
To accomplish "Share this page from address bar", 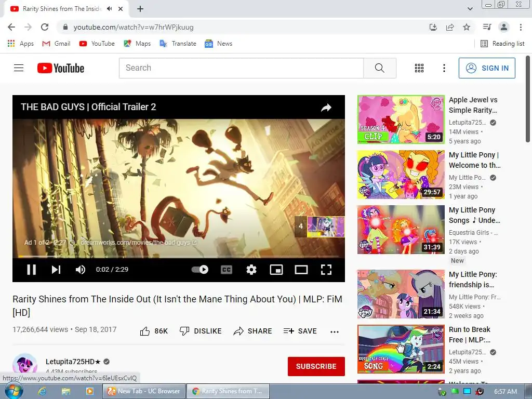I will 450,27.
